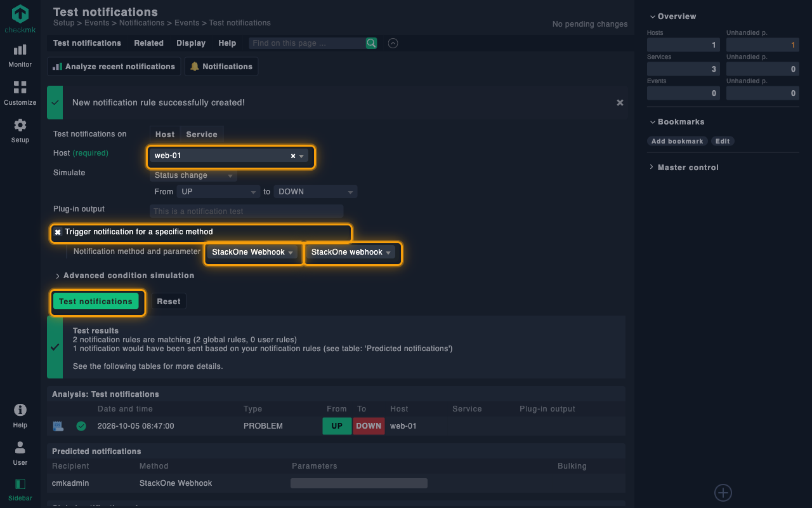Switch test target to Service
Screen dimensions: 812x508
pos(202,135)
